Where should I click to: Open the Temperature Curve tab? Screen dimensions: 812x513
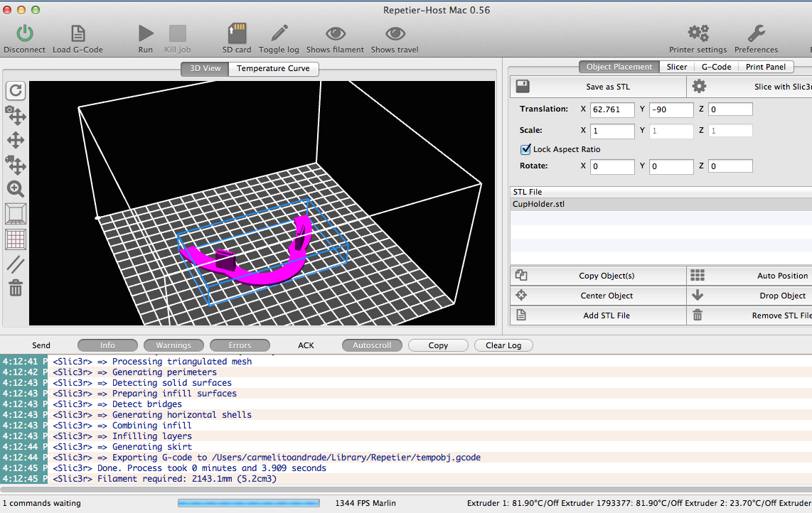(274, 68)
